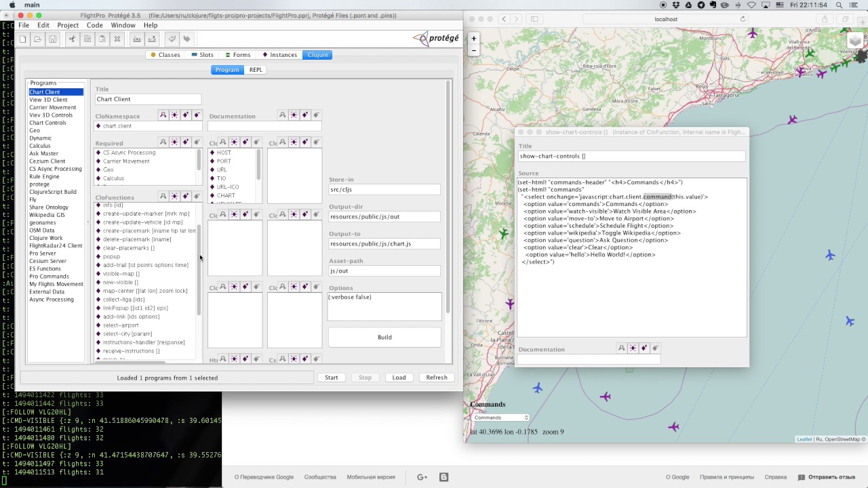Viewport: 868px width, 488px height.
Task: Open the map layers control
Action: click(x=854, y=41)
